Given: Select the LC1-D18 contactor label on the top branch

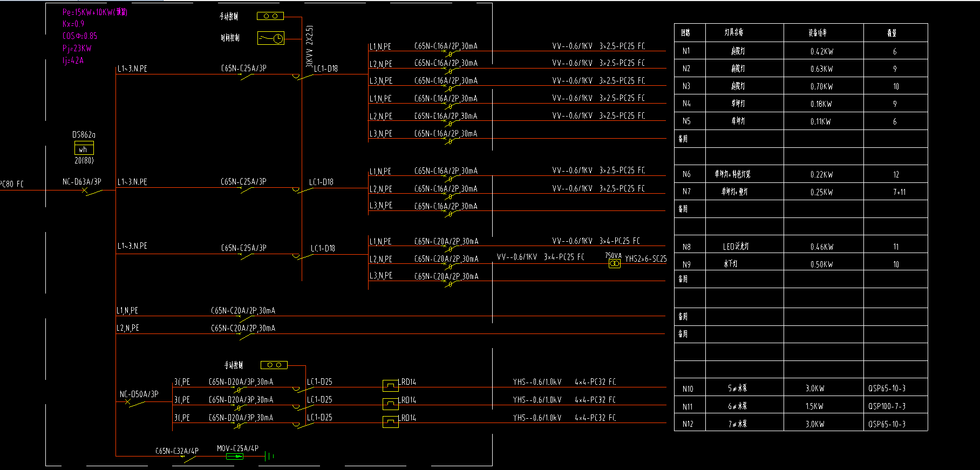Looking at the screenshot, I should (326, 69).
